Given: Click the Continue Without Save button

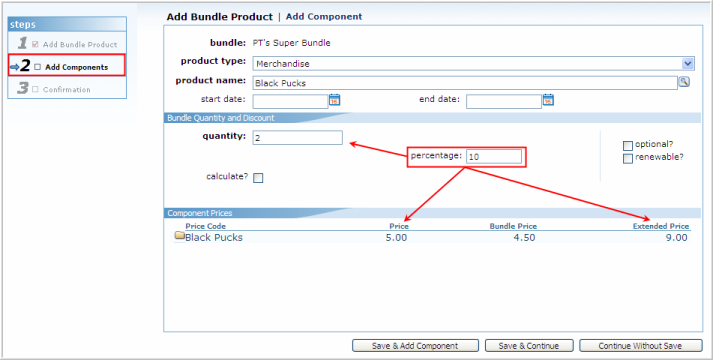Looking at the screenshot, I should [x=640, y=346].
